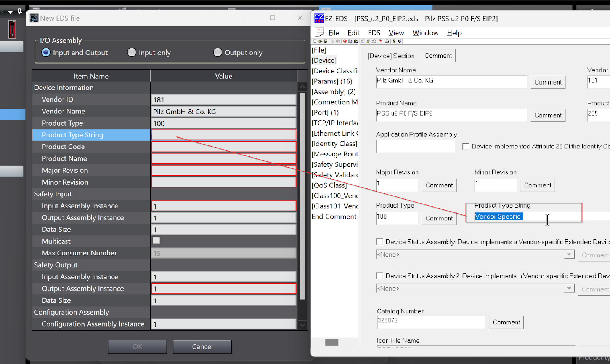Click Comment button beside Product Name field
Screen dimensions: 610x364
(548, 115)
